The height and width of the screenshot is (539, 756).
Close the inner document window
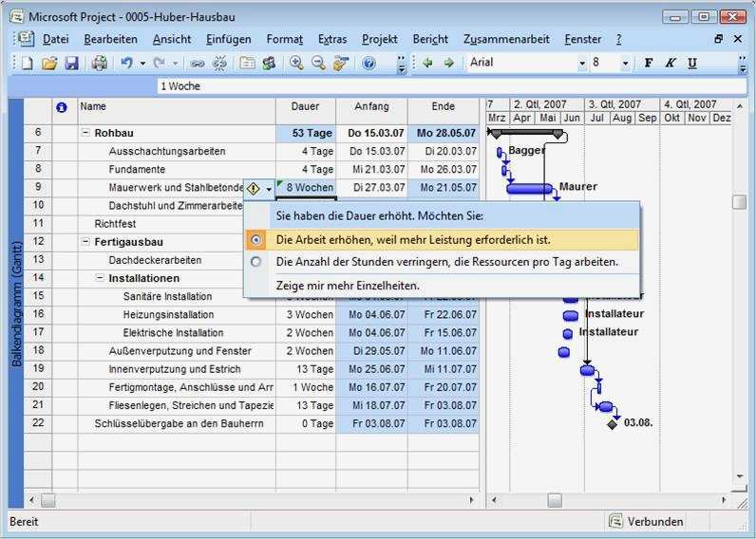tap(738, 39)
